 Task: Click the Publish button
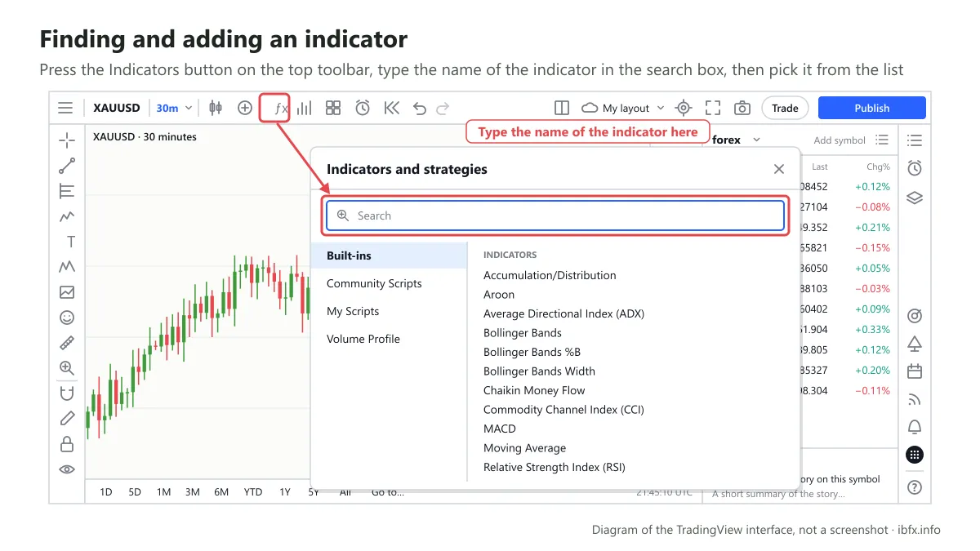coord(872,108)
